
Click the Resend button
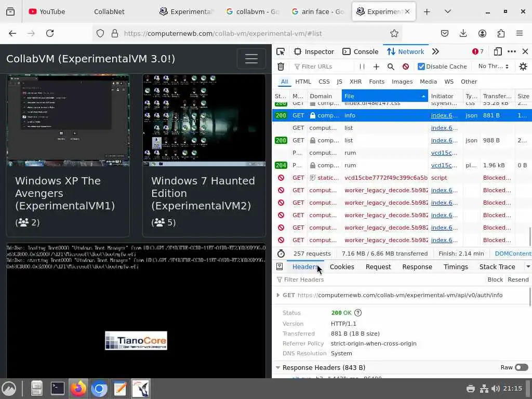tap(518, 280)
